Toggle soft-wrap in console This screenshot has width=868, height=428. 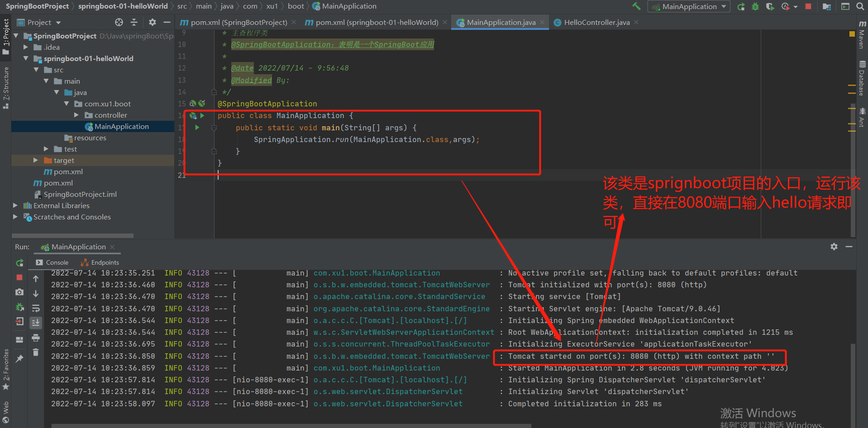(x=36, y=309)
